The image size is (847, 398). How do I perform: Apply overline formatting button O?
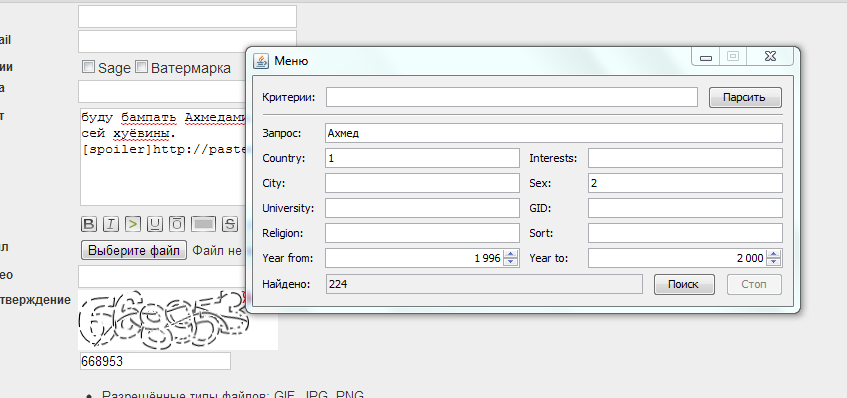point(177,224)
